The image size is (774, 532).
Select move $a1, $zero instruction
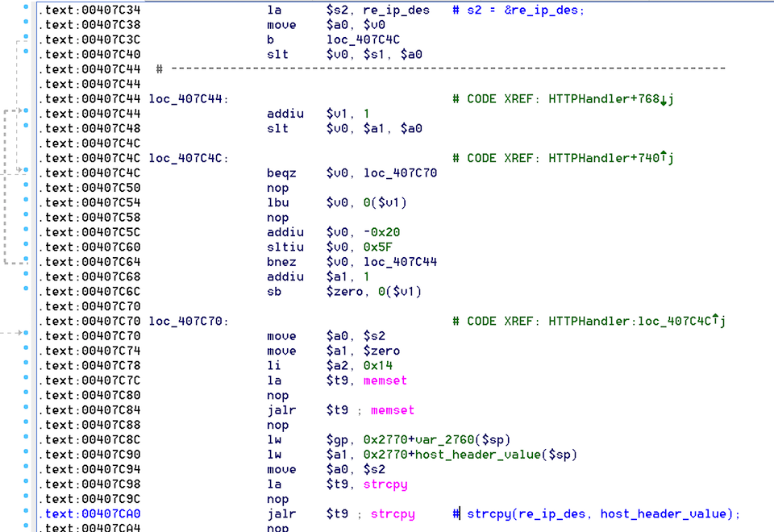(334, 351)
